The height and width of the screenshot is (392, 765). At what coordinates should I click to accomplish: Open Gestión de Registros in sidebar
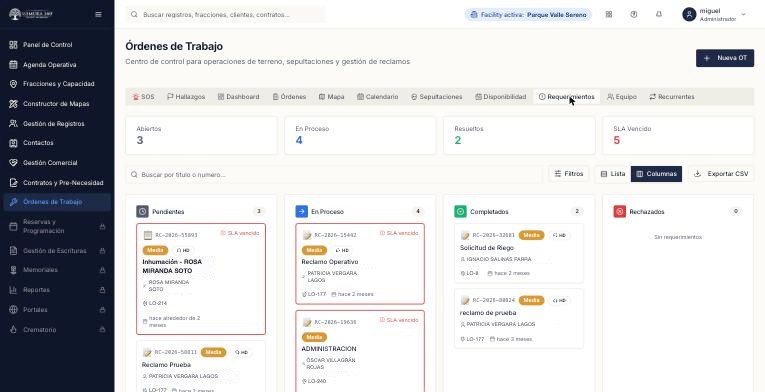click(57, 124)
